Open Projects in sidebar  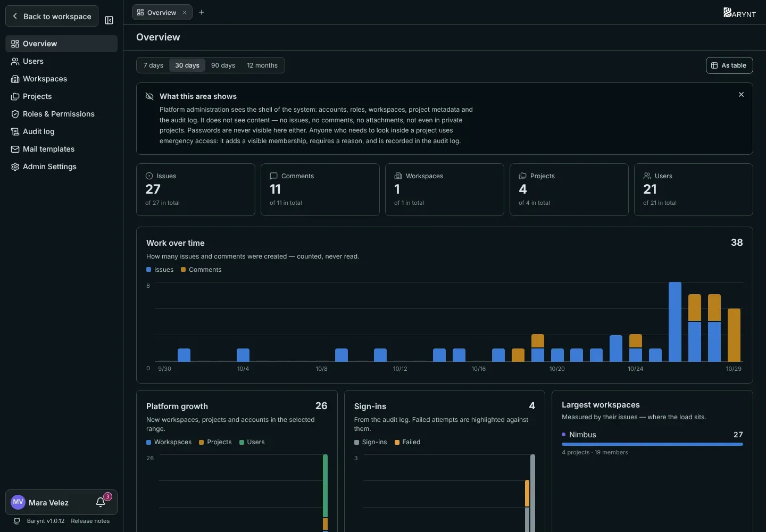pyautogui.click(x=61, y=96)
